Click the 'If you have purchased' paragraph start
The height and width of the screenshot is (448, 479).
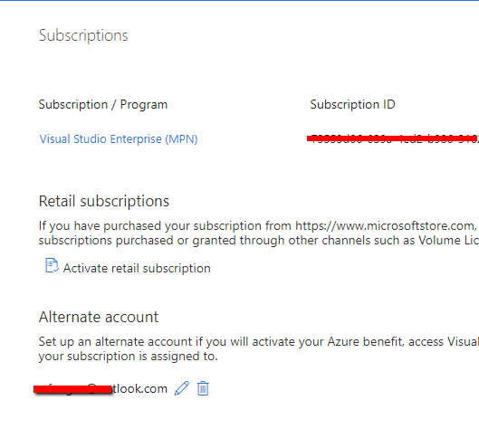(101, 226)
